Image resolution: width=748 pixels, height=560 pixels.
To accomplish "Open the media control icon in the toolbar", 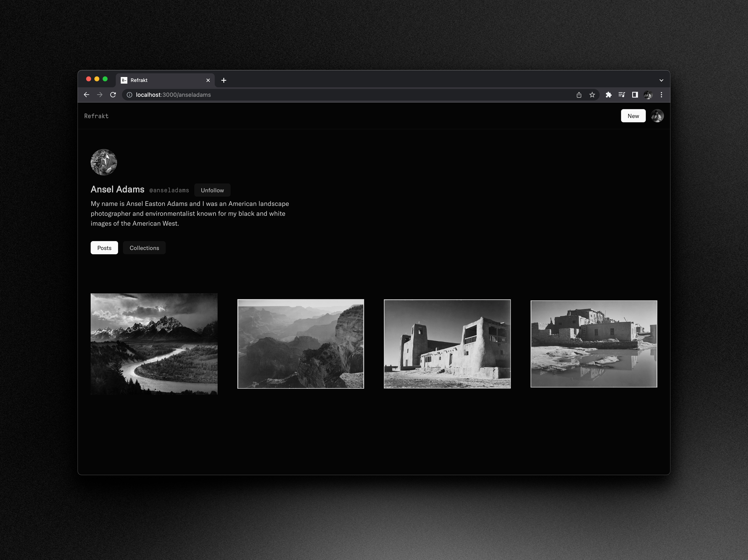I will tap(621, 95).
